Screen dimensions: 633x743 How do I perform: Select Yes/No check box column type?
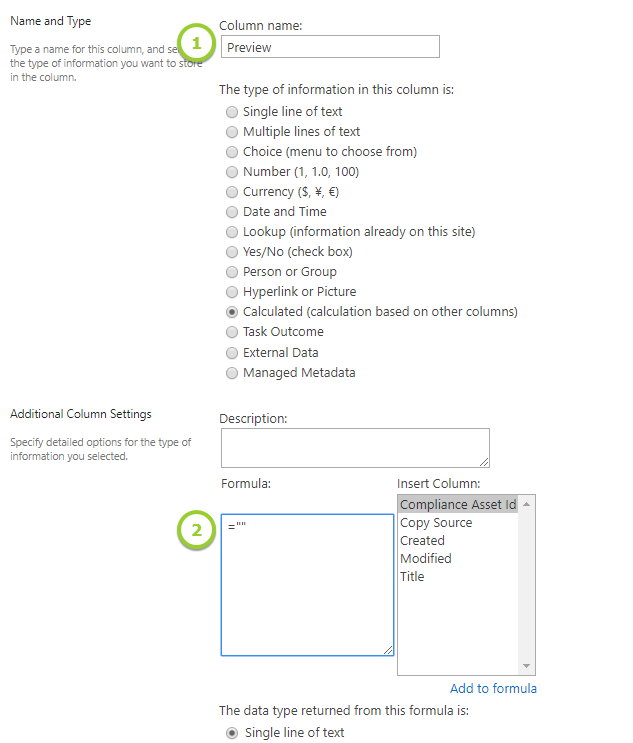tap(232, 252)
